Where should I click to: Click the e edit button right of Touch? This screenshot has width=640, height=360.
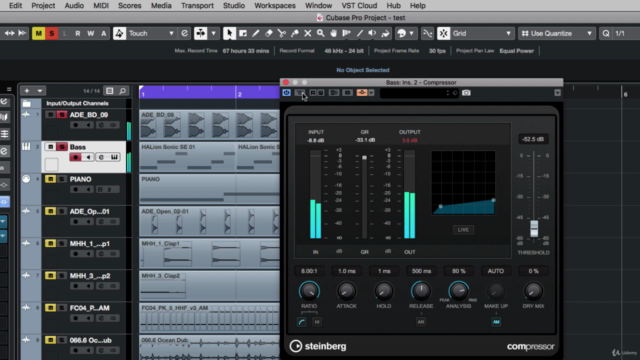tap(184, 33)
